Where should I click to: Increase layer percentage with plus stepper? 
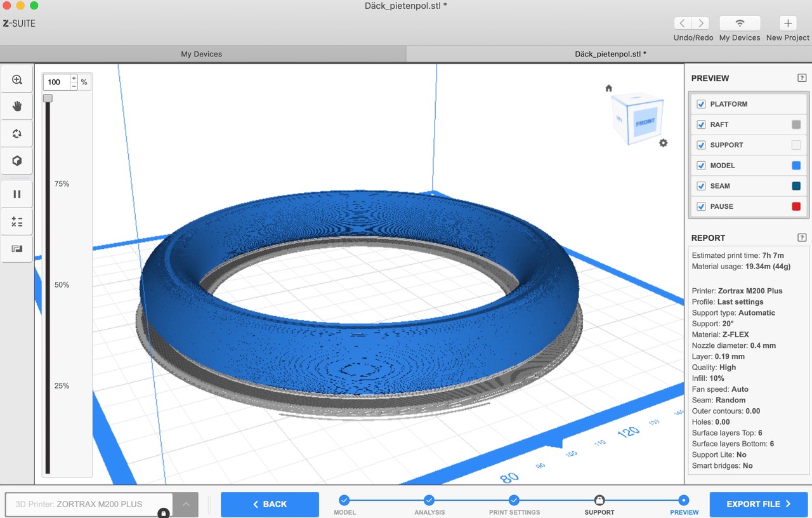74,78
